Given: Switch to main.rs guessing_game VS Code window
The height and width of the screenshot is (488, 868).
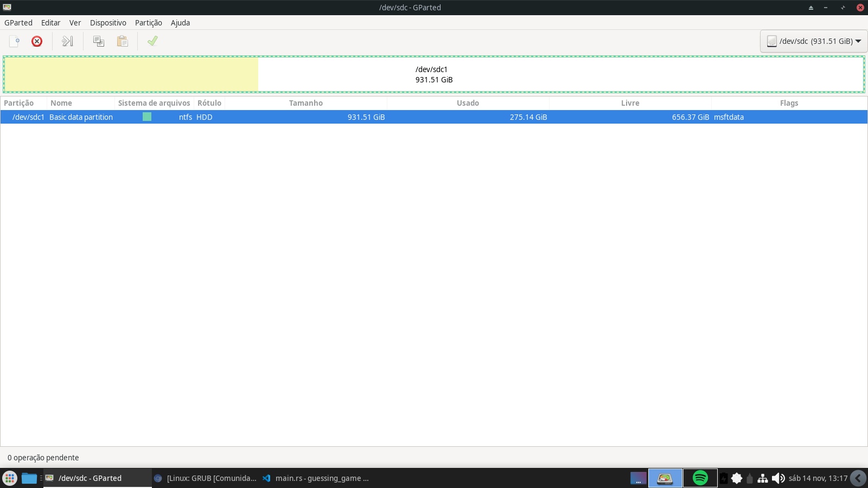Looking at the screenshot, I should (316, 478).
